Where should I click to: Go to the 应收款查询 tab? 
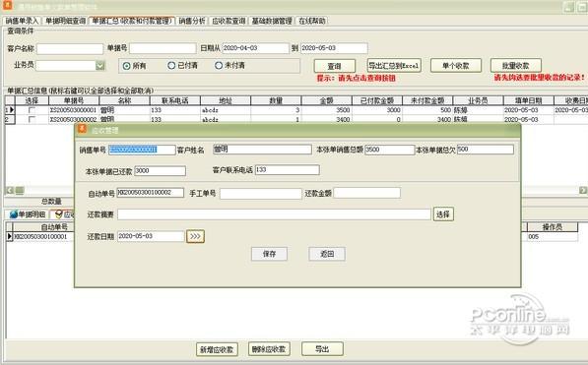pos(229,21)
